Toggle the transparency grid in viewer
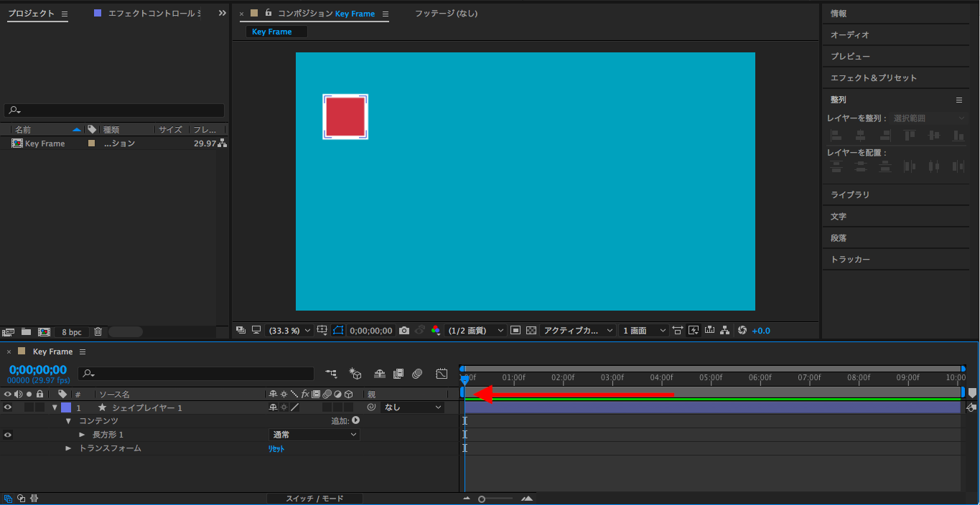The width and height of the screenshot is (980, 505). 531,331
